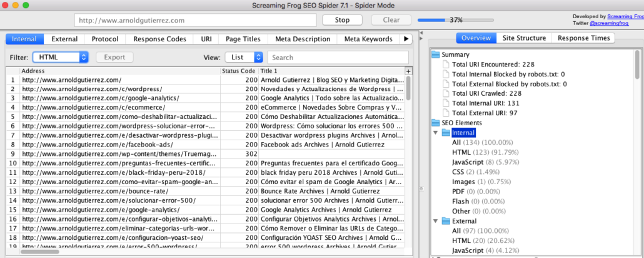Open the Meta Description tab
The width and height of the screenshot is (644, 258).
(303, 39)
